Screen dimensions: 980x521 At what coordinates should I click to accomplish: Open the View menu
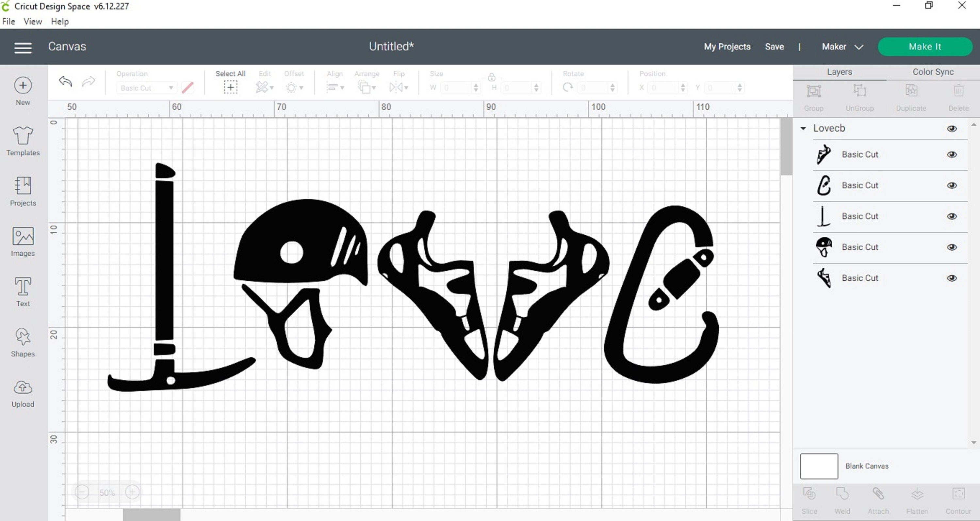click(x=32, y=21)
